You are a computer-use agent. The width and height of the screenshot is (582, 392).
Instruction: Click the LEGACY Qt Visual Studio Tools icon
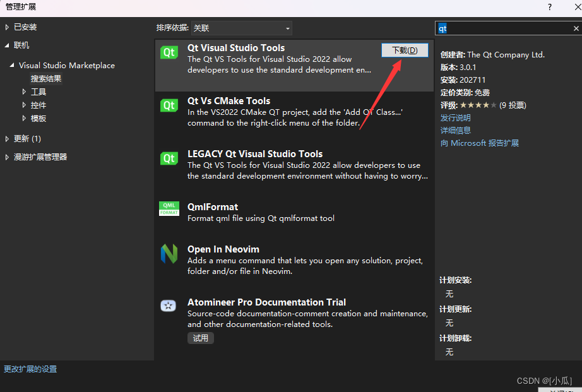pyautogui.click(x=169, y=158)
